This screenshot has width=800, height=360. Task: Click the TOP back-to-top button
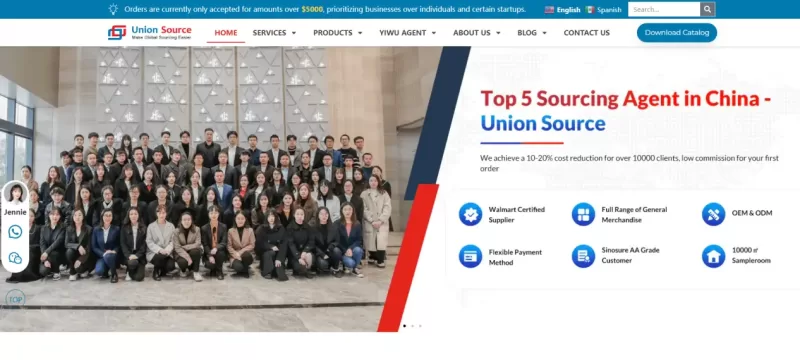click(15, 299)
